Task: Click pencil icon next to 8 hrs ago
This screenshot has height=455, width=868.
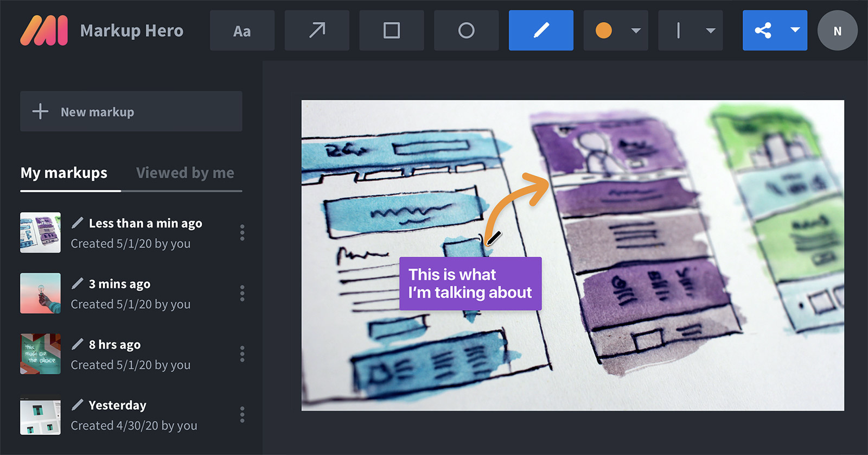Action: tap(78, 344)
